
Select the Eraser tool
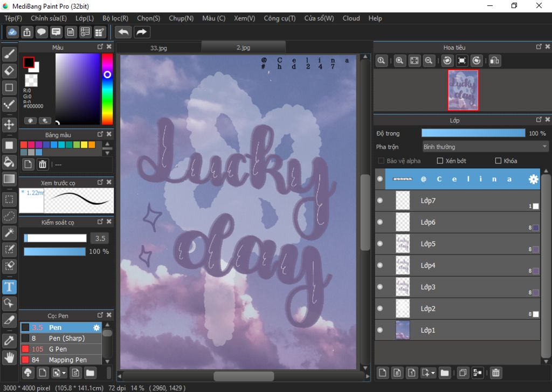9,71
